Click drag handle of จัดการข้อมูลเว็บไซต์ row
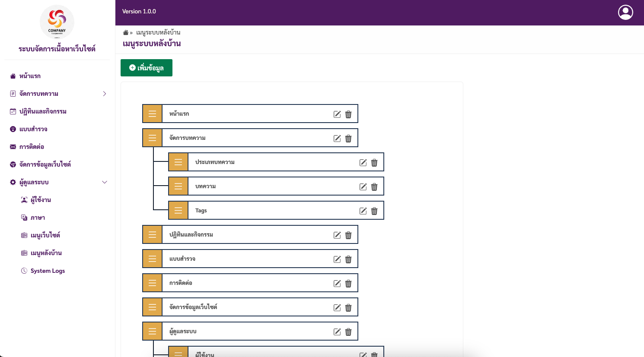644x357 pixels. tap(152, 307)
